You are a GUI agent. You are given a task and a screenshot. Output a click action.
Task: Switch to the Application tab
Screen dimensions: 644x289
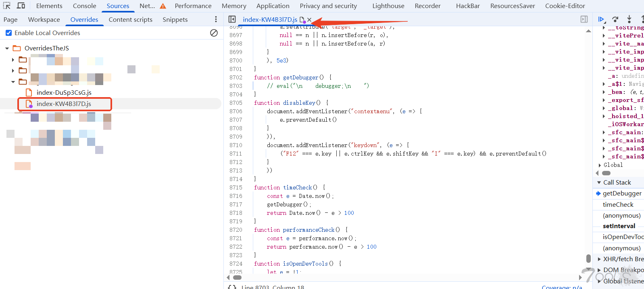click(x=273, y=6)
